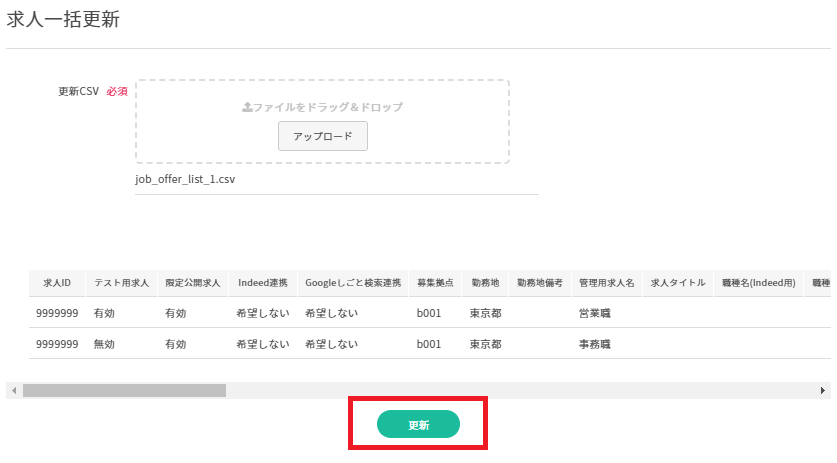Click the green 更新 button
This screenshot has height=463, width=837.
point(418,425)
